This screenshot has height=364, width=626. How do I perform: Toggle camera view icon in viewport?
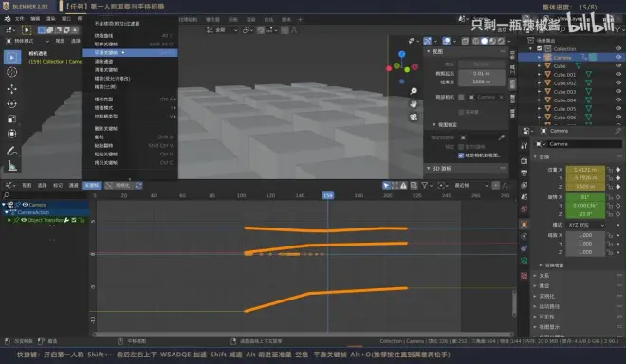414,117
